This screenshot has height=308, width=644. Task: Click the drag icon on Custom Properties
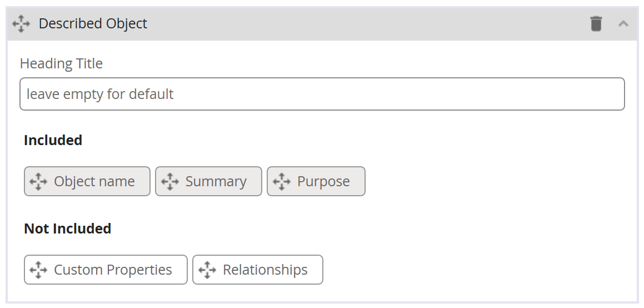(x=38, y=270)
